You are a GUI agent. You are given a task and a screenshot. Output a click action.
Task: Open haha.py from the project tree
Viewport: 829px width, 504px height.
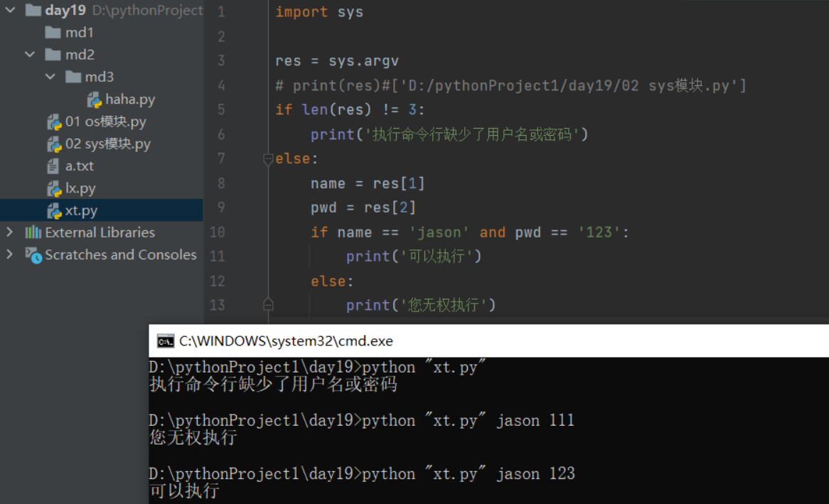pos(130,100)
